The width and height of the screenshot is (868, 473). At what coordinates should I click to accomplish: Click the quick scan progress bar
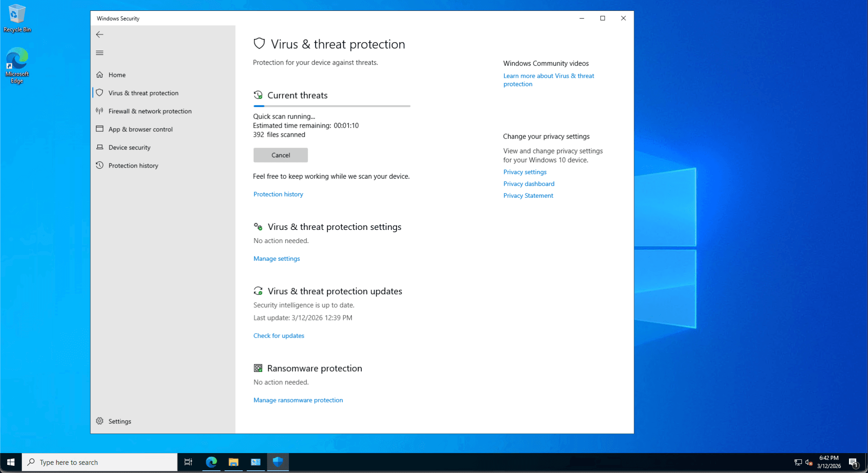coord(332,106)
